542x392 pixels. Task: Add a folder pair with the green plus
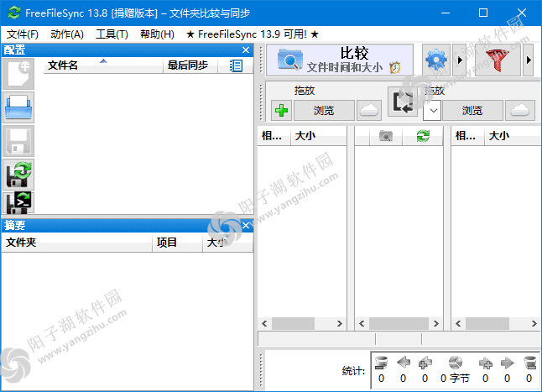[281, 111]
